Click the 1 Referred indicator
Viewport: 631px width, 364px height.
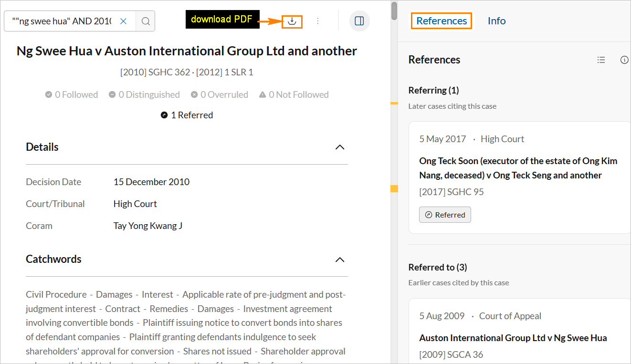click(x=187, y=115)
